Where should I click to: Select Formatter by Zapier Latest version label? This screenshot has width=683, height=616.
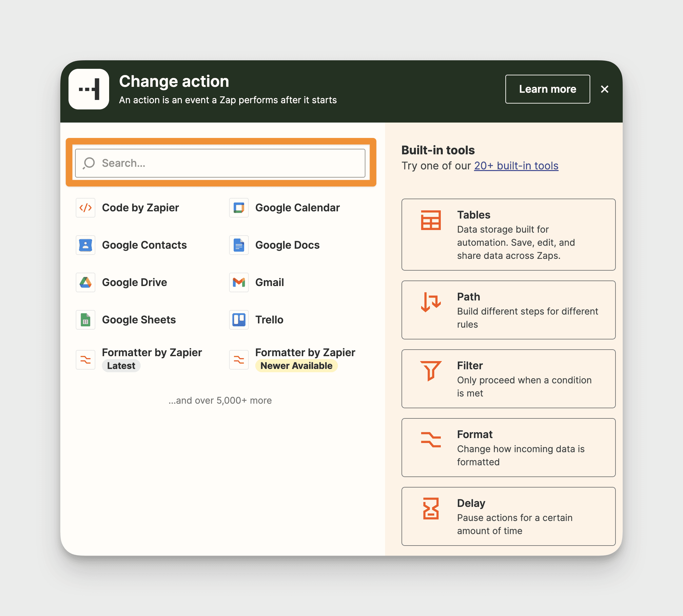[152, 353]
